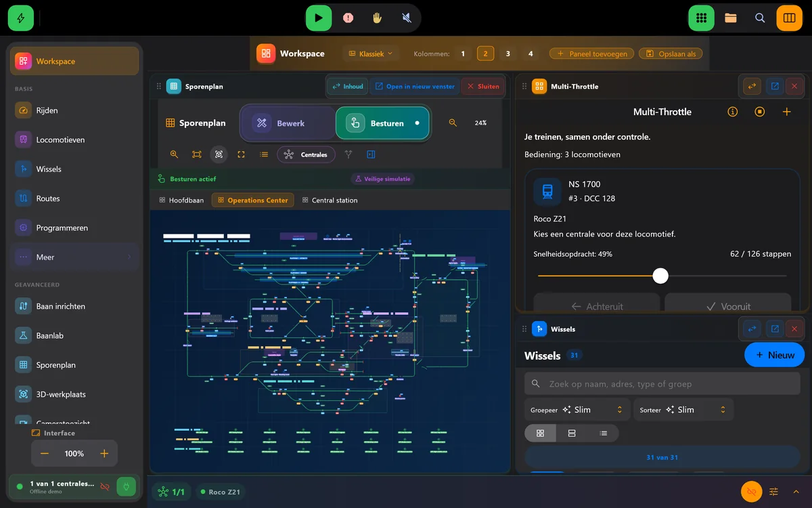The height and width of the screenshot is (508, 812).
Task: Open the folder icon in top bar
Action: [731, 18]
